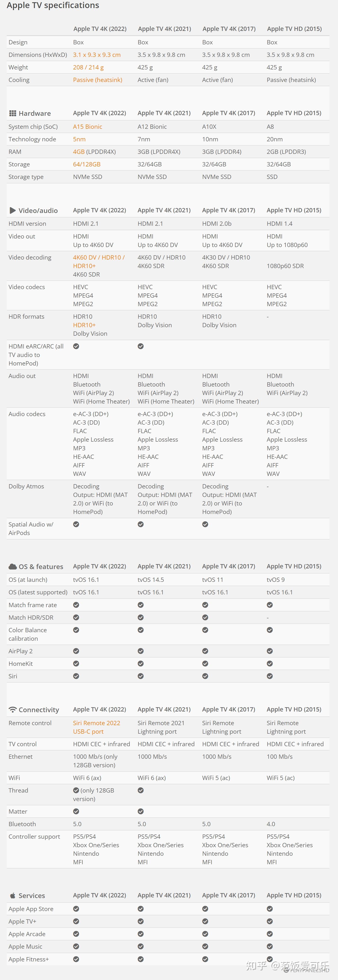The width and height of the screenshot is (338, 980).
Task: Click the HDR10+ entry under HDR formats
Action: tap(84, 325)
